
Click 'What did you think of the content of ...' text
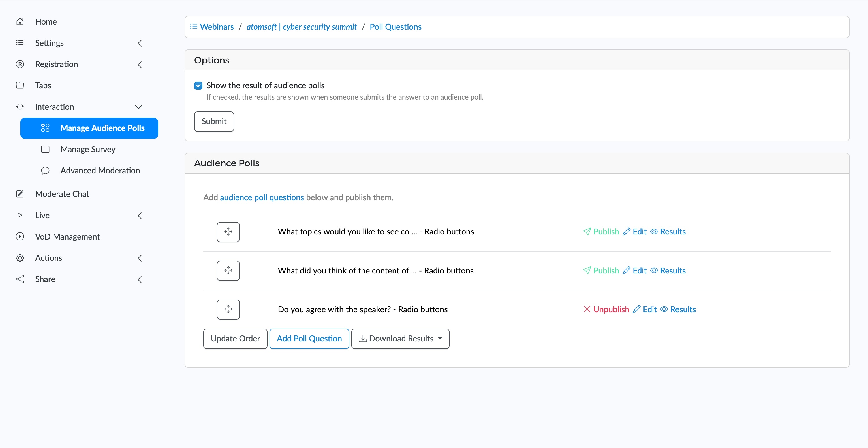pyautogui.click(x=347, y=271)
